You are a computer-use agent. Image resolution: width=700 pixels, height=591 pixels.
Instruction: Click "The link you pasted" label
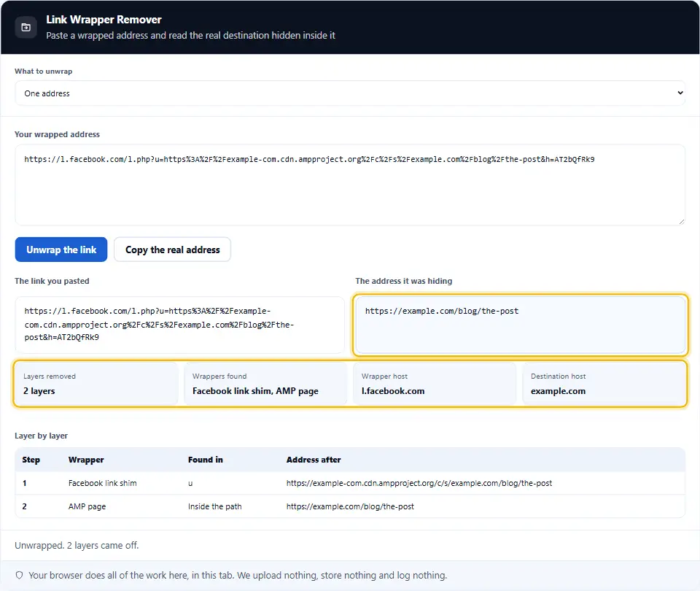pos(52,281)
